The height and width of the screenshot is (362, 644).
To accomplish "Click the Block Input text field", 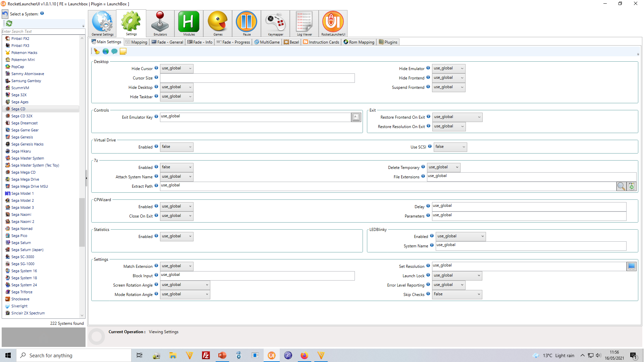I will tap(257, 276).
